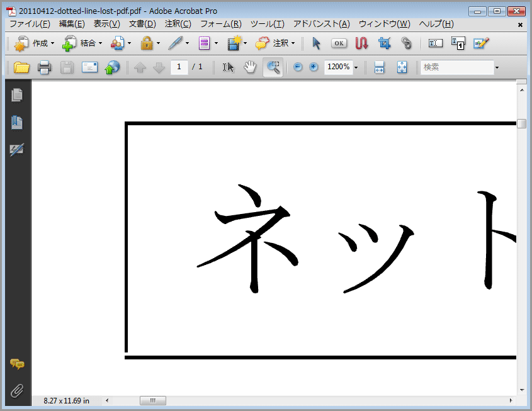Image resolution: width=532 pixels, height=411 pixels.
Task: Click the Multimedia film icon
Action: [234, 43]
